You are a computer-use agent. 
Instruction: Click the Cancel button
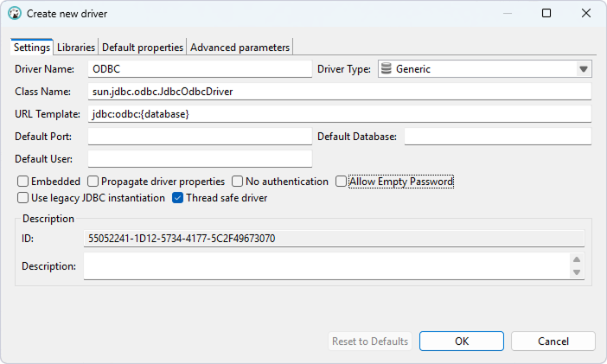tap(553, 342)
